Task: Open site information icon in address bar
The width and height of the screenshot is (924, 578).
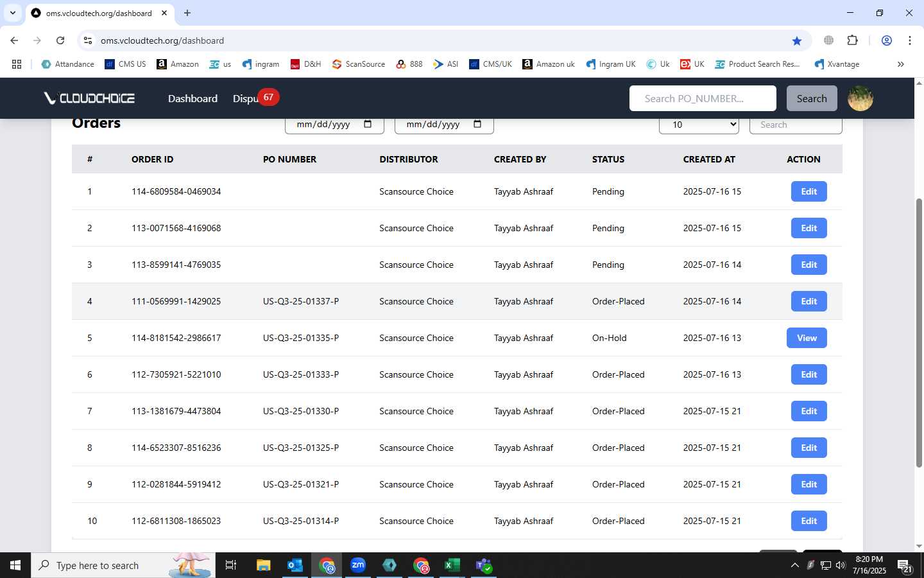Action: pos(88,40)
